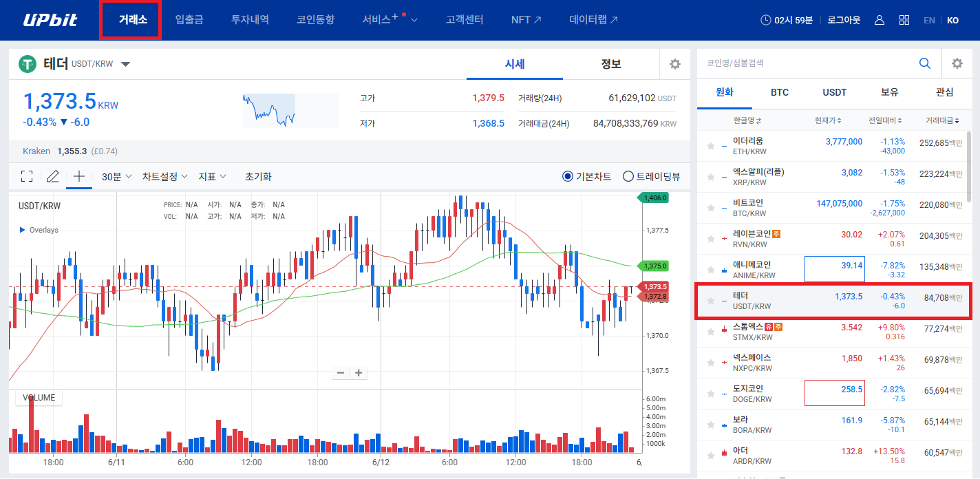Click the mini price sparkline thumbnail
This screenshot has height=479, width=980.
[290, 110]
